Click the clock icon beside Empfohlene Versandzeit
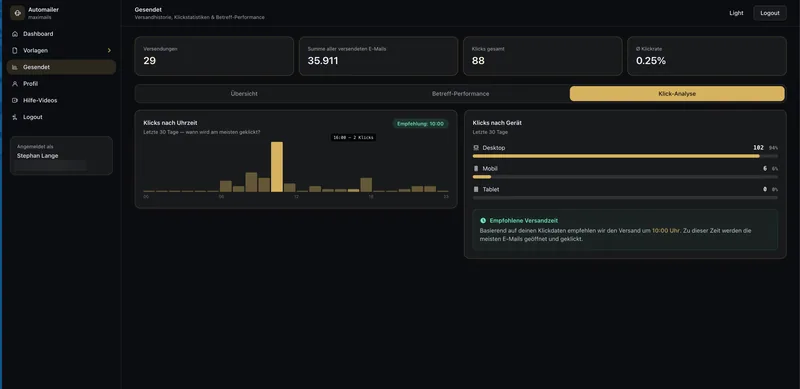 coord(483,221)
